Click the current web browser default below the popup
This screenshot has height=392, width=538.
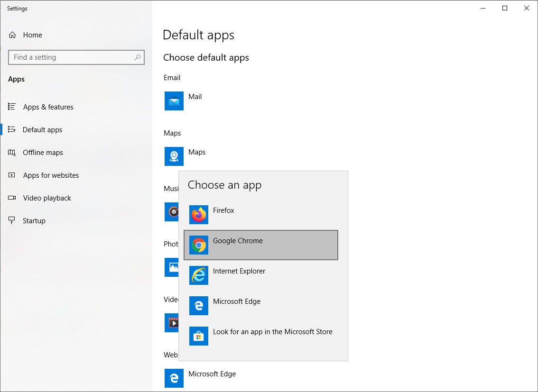pos(200,378)
